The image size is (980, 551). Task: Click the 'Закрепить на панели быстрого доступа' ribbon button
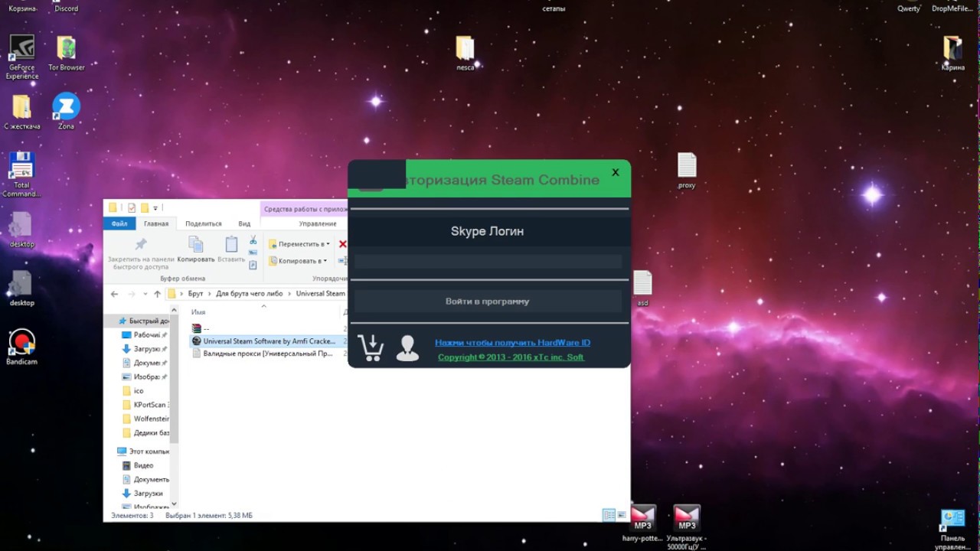141,253
